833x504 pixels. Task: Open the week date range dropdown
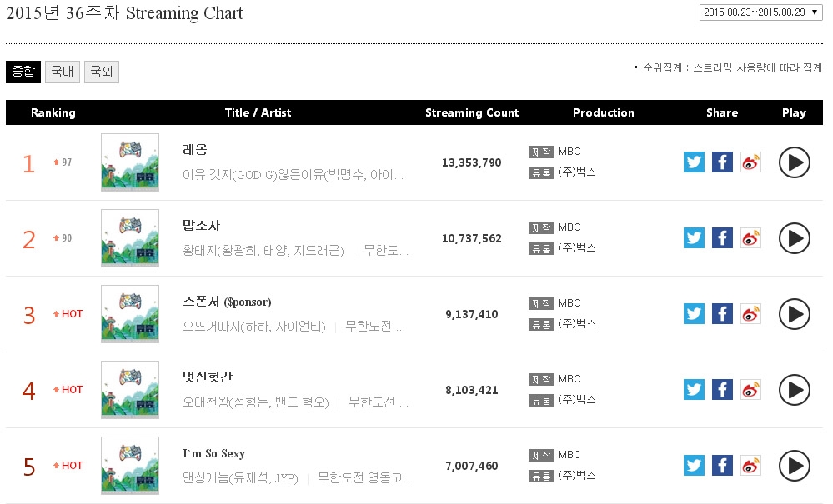coord(761,12)
